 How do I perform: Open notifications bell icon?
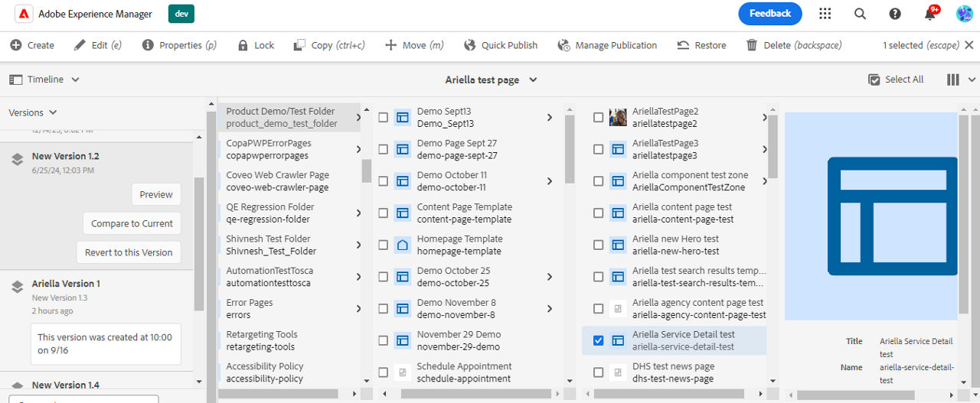coord(930,14)
